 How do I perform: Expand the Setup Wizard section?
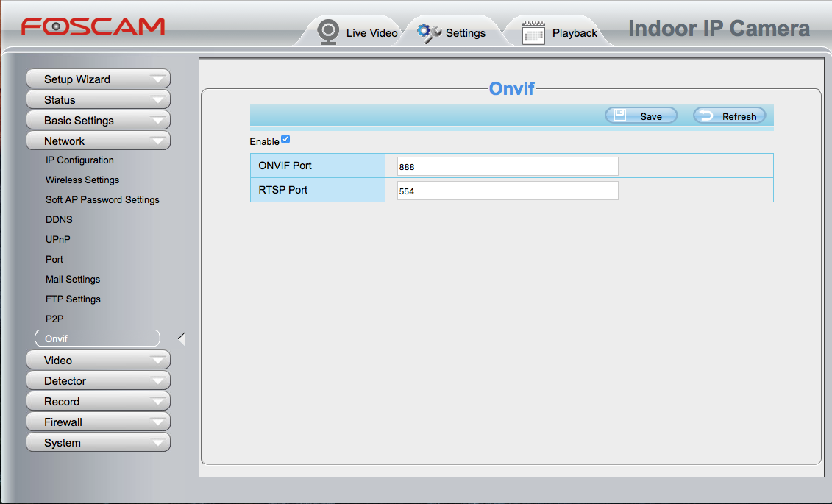(98, 79)
